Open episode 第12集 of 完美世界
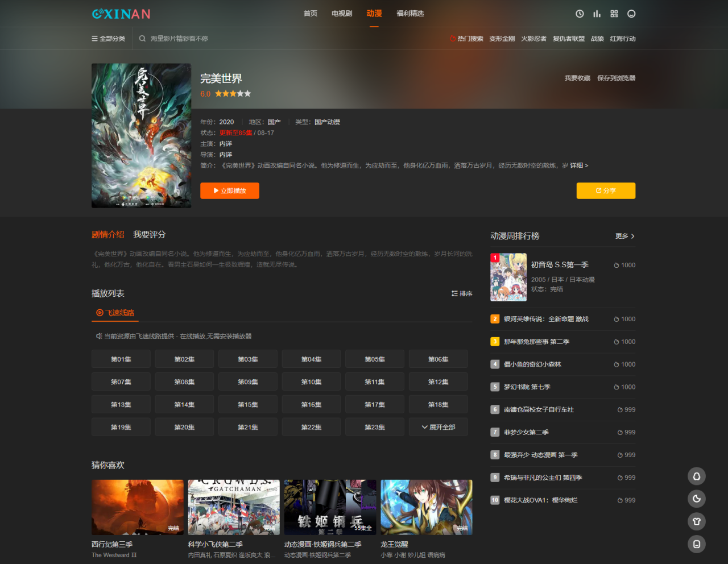 point(438,381)
